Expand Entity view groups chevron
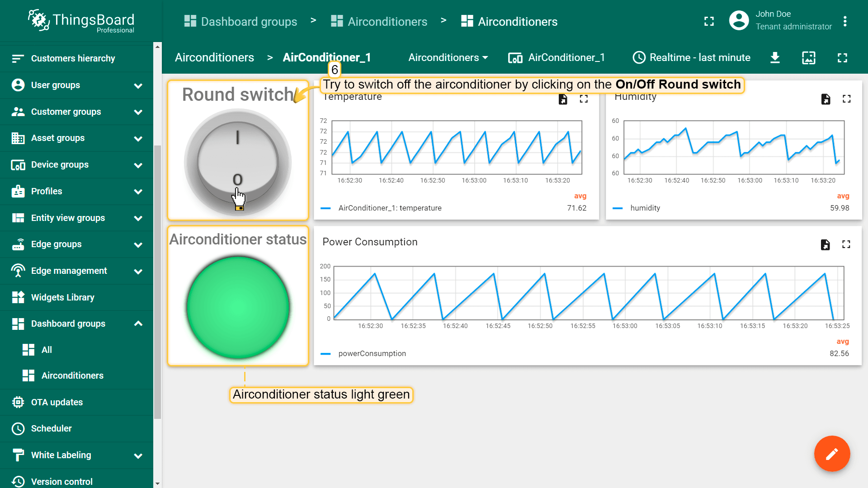Viewport: 868px width, 488px height. coord(138,218)
